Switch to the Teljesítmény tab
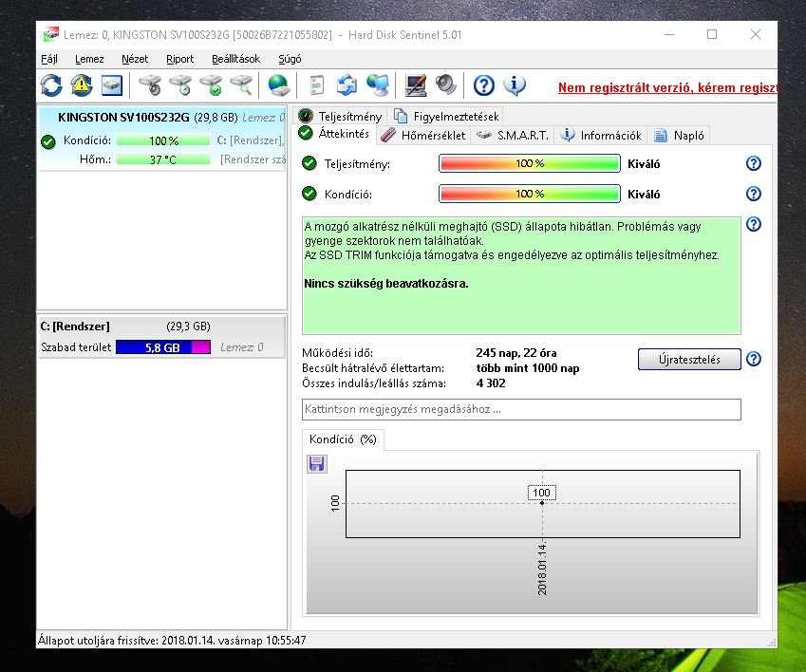Image resolution: width=806 pixels, height=672 pixels. point(341,116)
